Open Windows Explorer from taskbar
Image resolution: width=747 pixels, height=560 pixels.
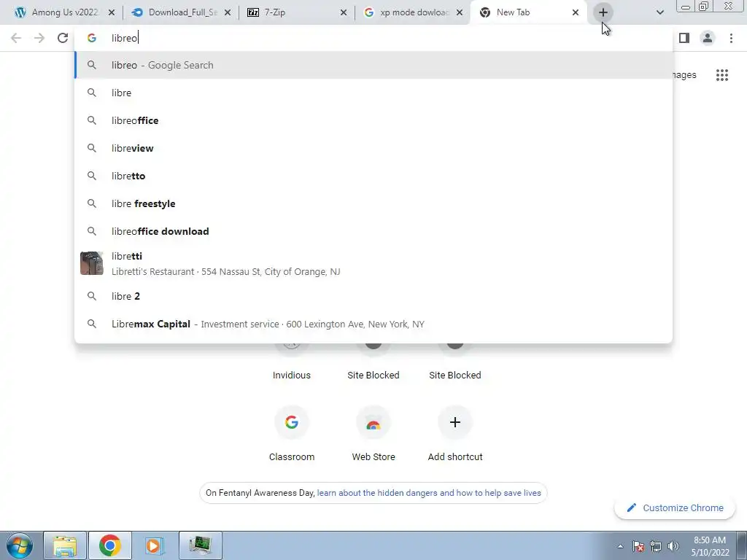point(65,545)
